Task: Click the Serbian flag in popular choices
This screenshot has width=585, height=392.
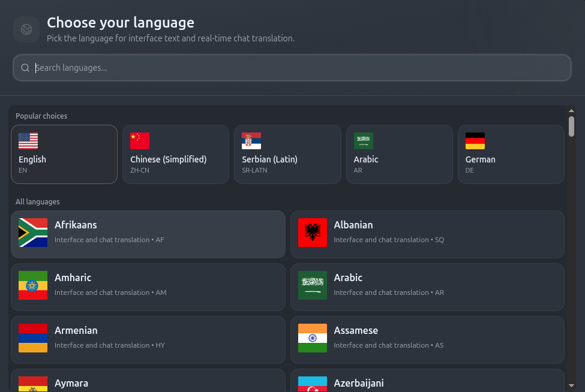Action: point(251,141)
